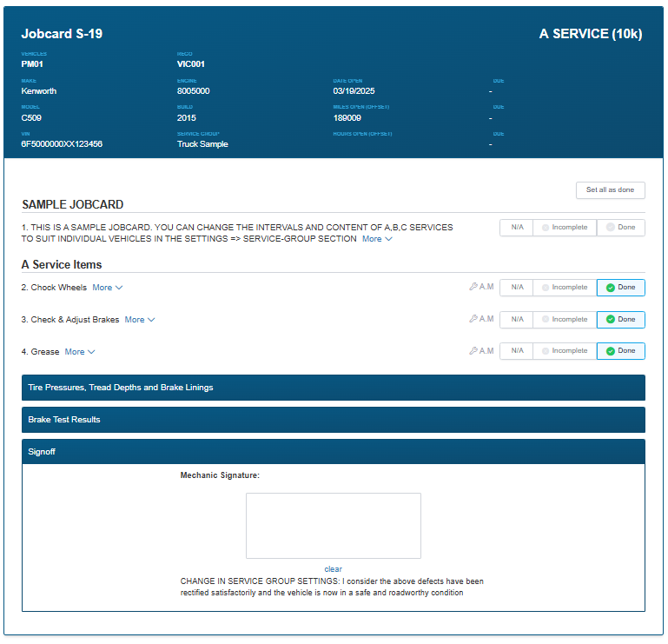Viewport: 668px width, 644px height.
Task: Clear the mechanic signature
Action: [x=333, y=569]
